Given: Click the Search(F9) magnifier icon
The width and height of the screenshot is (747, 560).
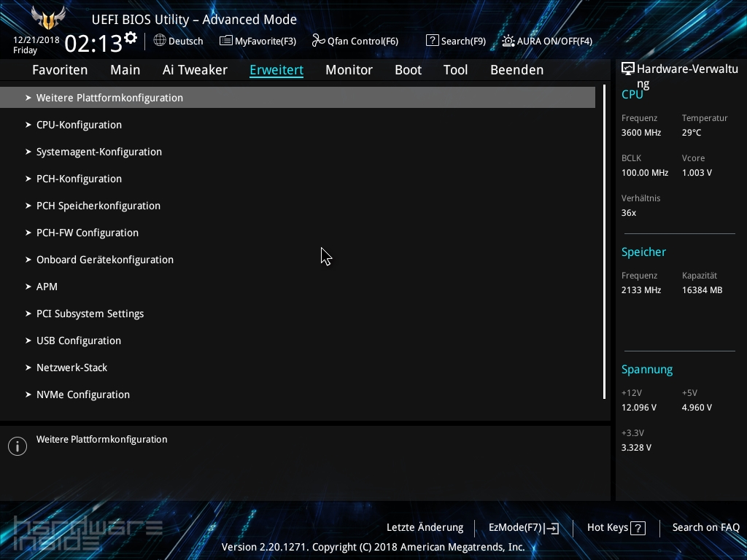Looking at the screenshot, I should (431, 41).
